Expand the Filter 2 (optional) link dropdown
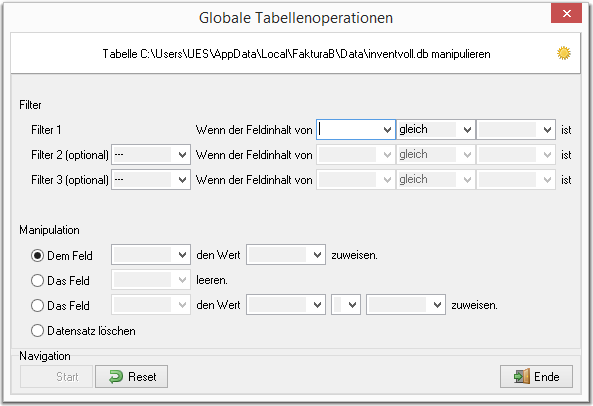This screenshot has height=406, width=593. click(182, 155)
